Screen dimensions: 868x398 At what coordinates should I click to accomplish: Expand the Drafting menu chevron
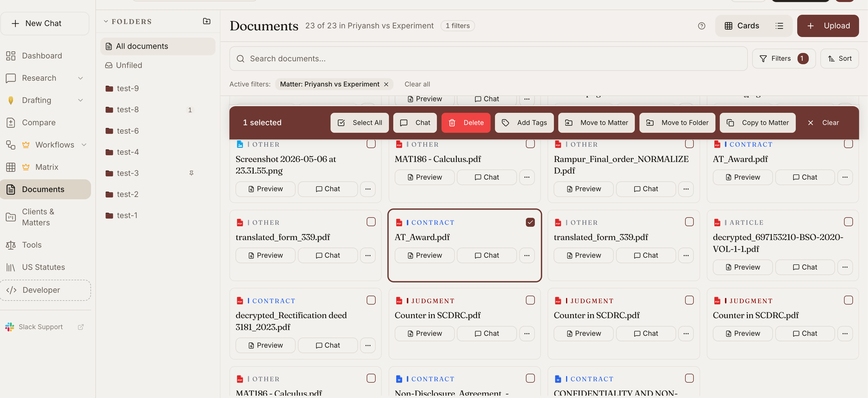pyautogui.click(x=81, y=100)
